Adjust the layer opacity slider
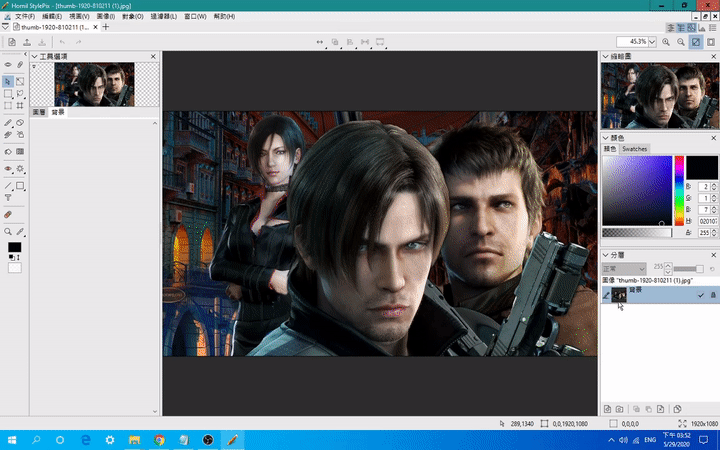Viewport: 720px width, 450px height. [x=688, y=269]
